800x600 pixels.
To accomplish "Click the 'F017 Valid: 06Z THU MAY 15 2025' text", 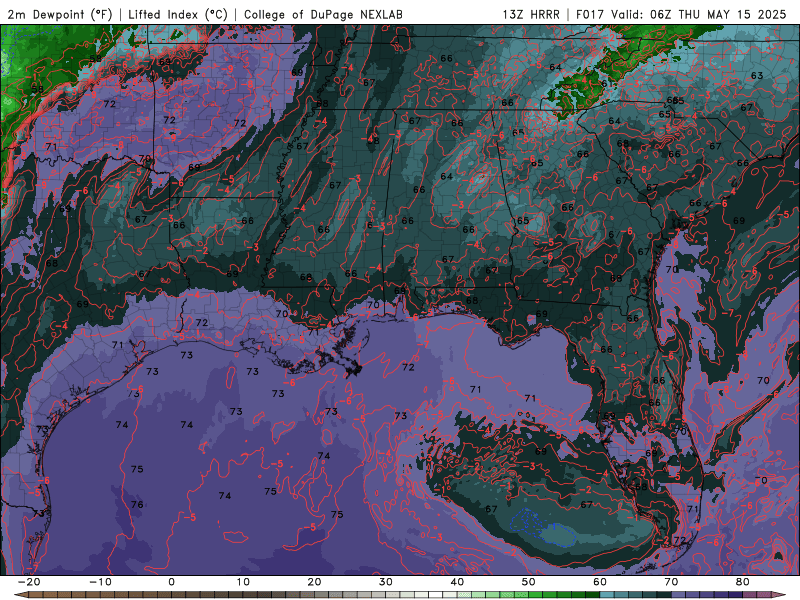I will [x=681, y=14].
